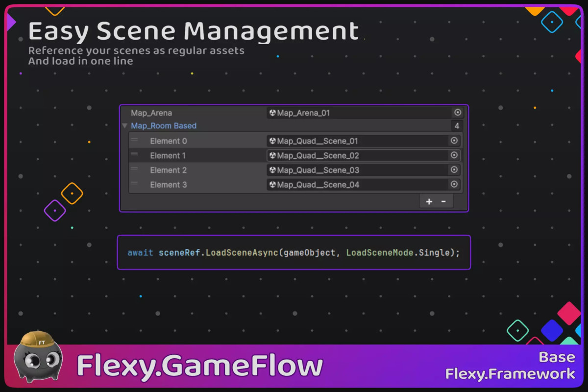Select the Map_Quad__Scene_02 reference field
Screen dimensions: 588x392
pyautogui.click(x=363, y=155)
